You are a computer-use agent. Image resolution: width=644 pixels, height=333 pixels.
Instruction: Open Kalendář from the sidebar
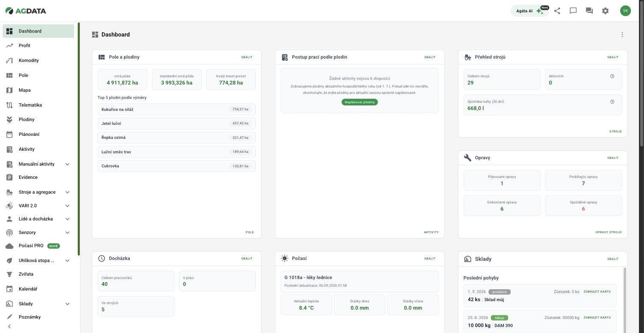pyautogui.click(x=39, y=289)
